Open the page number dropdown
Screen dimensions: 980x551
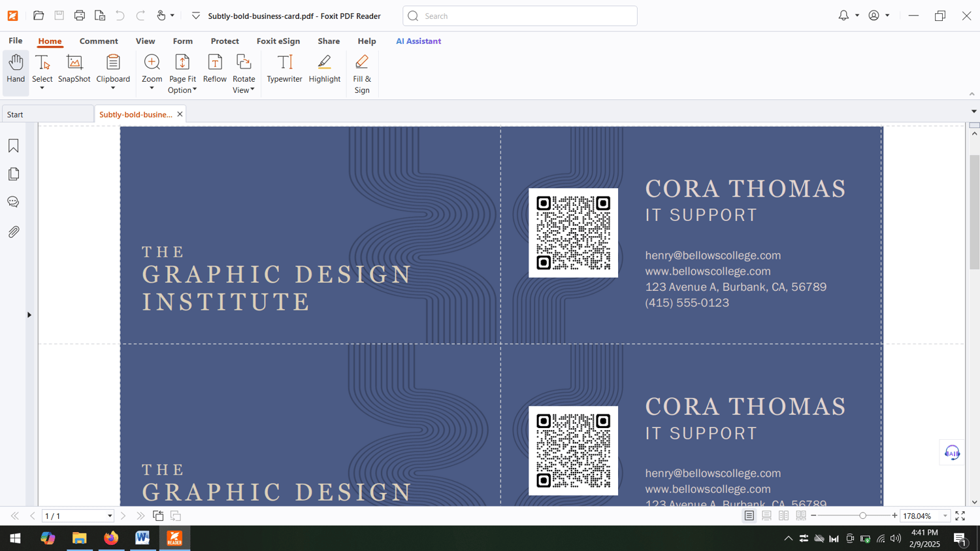(110, 516)
